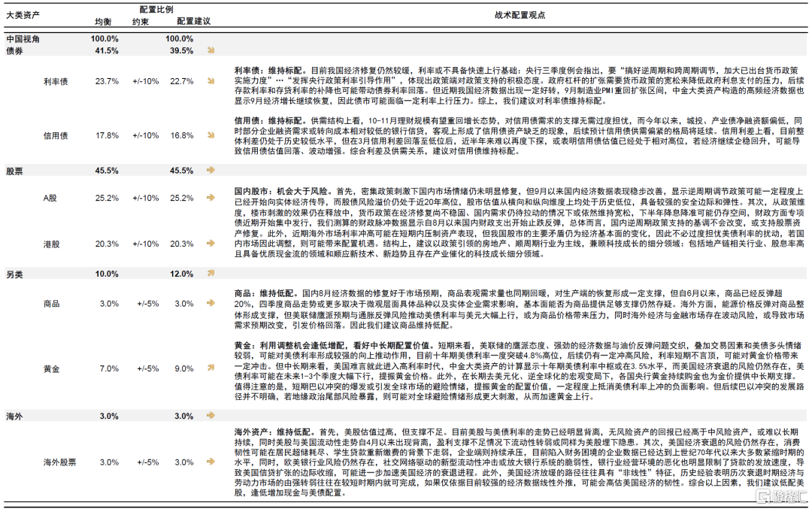Click the trend arrow in the 债券 row
Screen dimensions: 812x509
211,50
